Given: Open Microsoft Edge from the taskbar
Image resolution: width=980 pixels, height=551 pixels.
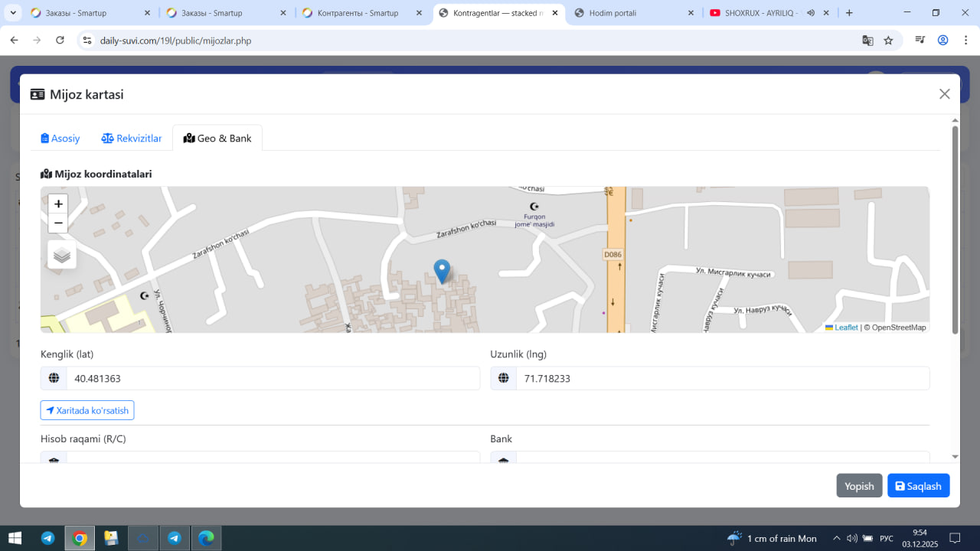Looking at the screenshot, I should (206, 538).
